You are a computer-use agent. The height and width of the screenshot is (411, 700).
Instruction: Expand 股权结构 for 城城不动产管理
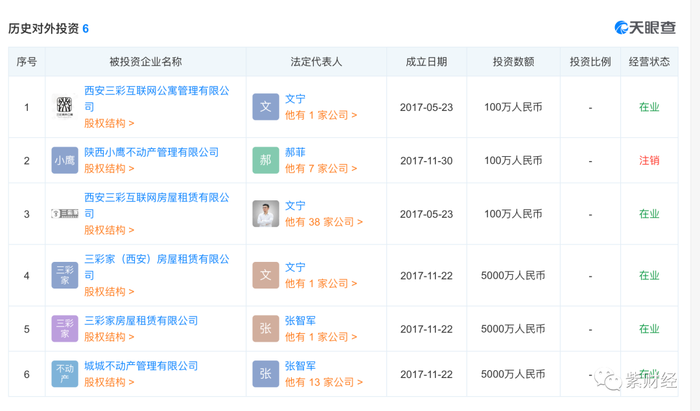[x=109, y=382]
